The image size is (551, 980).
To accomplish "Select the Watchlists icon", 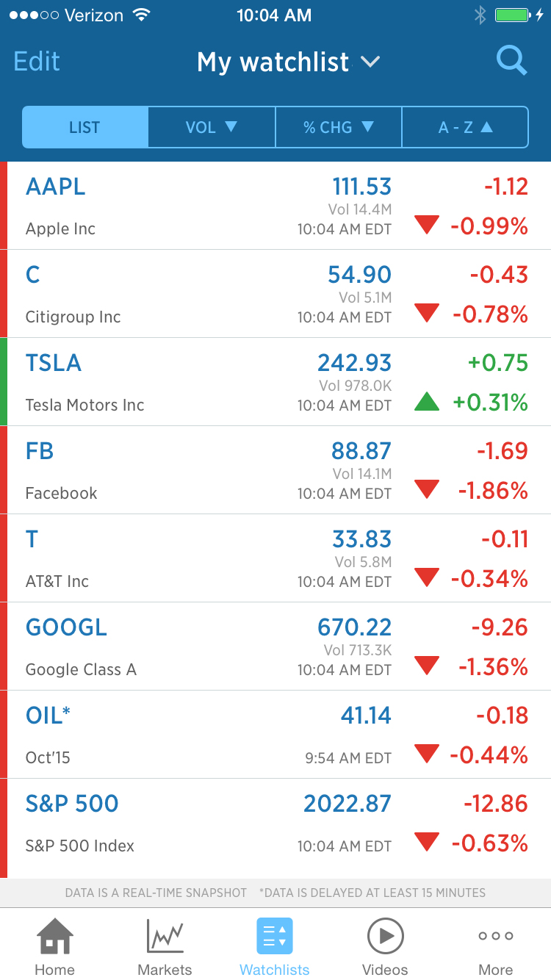I will coord(275,937).
